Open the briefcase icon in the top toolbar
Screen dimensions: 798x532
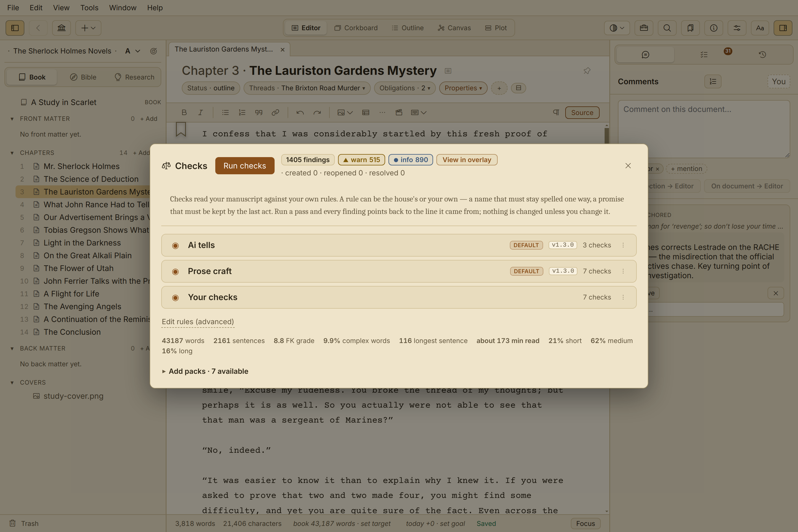click(644, 28)
